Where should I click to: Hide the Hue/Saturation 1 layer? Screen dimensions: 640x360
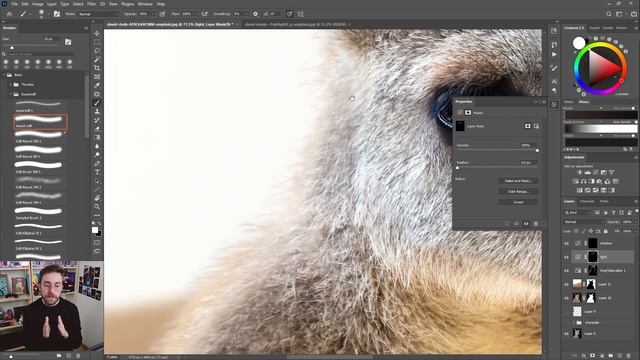pos(566,271)
